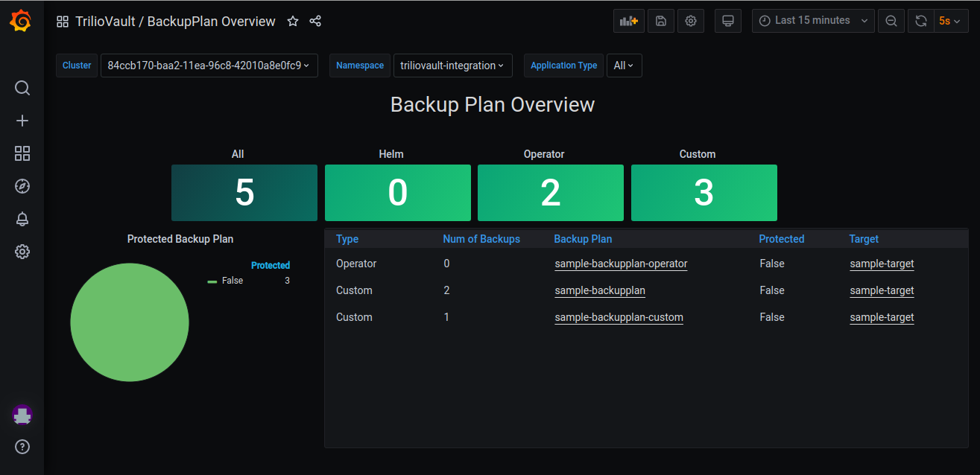Viewport: 980px width, 475px height.
Task: Toggle the False series in pie legend
Action: [233, 281]
